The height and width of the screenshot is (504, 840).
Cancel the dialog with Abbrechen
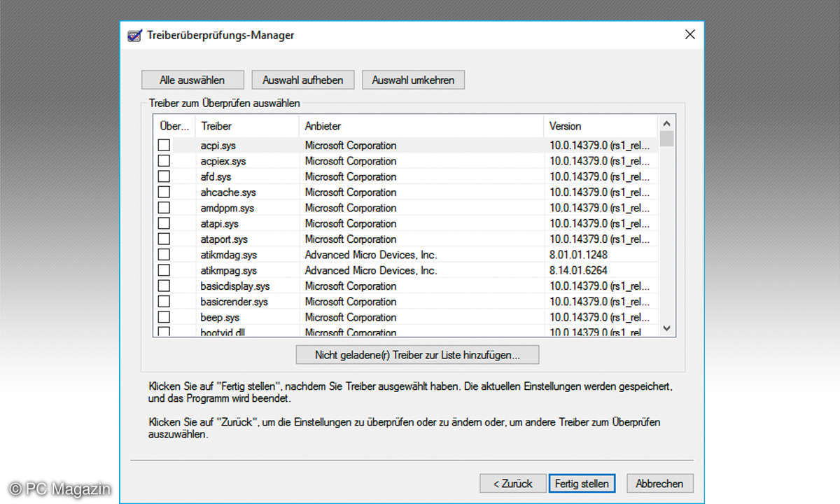point(659,483)
